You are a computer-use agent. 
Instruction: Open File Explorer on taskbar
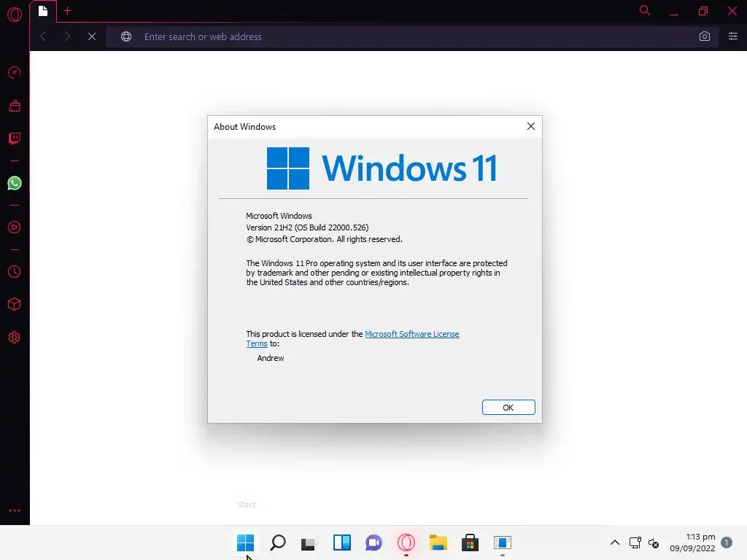pos(438,542)
